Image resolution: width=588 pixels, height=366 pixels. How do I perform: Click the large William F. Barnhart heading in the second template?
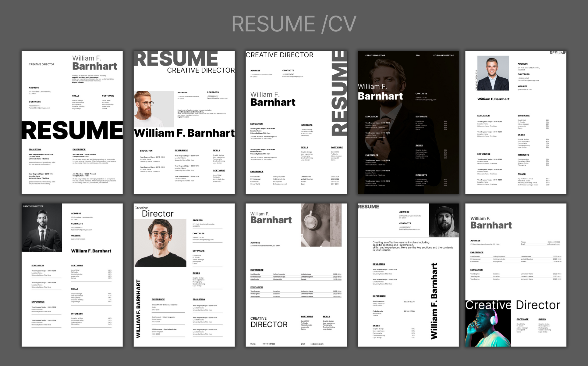point(184,133)
